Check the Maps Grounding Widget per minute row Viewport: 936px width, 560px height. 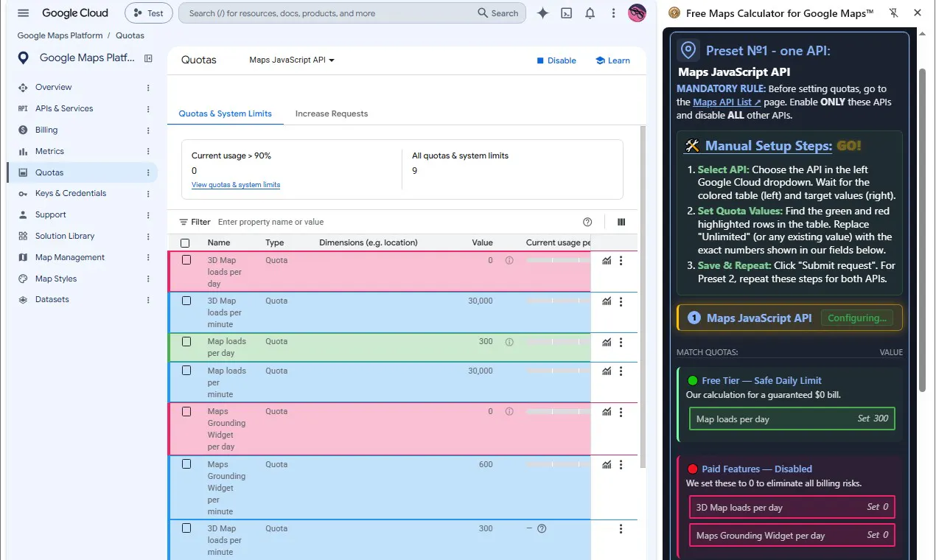pos(186,464)
